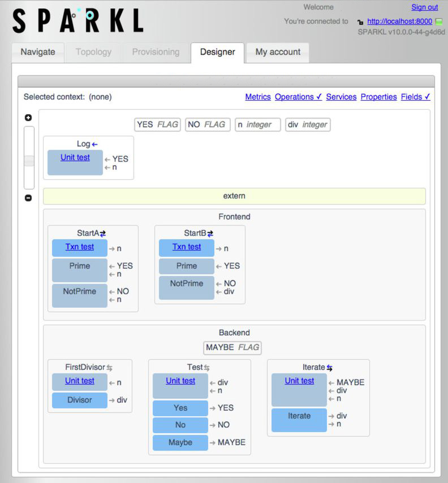Select the NotPrime operation in StartB
Image resolution: width=448 pixels, height=483 pixels.
coord(187,288)
